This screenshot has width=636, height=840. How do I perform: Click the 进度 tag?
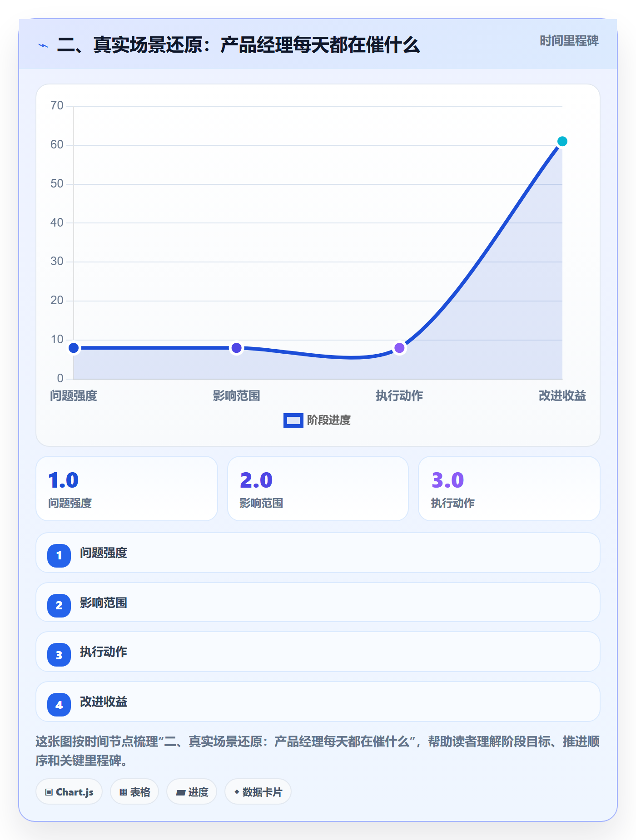click(192, 792)
